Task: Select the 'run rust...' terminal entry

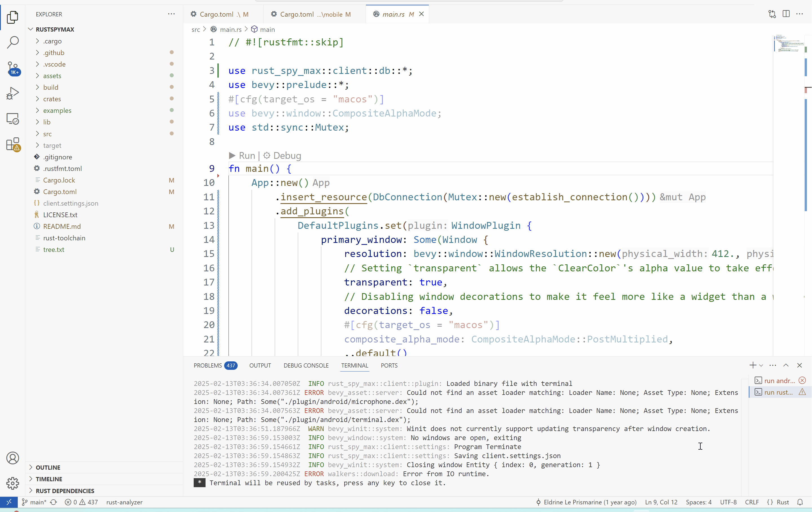Action: click(780, 392)
